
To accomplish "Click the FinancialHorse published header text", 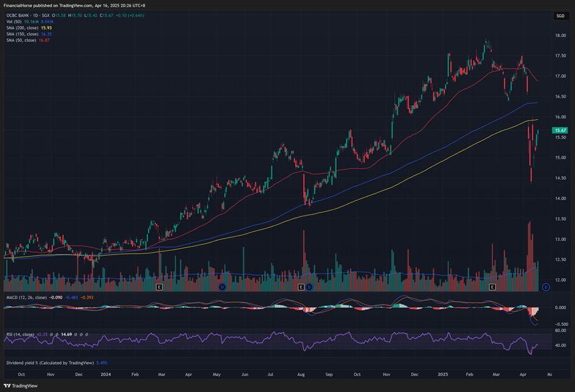I will coord(74,6).
